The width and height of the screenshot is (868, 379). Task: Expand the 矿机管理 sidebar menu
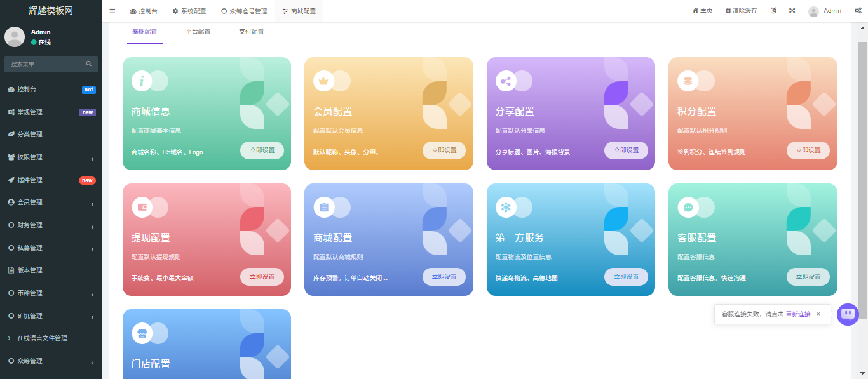click(x=51, y=316)
